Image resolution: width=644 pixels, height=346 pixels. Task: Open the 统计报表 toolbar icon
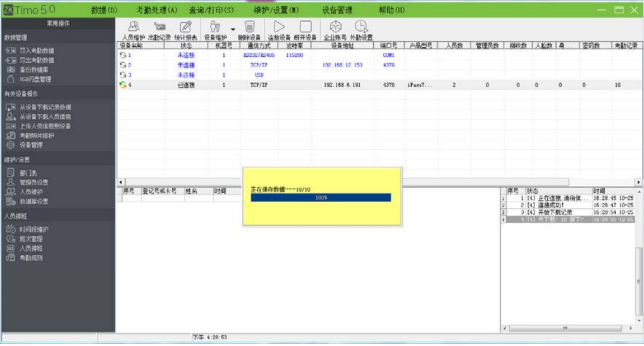(x=185, y=30)
